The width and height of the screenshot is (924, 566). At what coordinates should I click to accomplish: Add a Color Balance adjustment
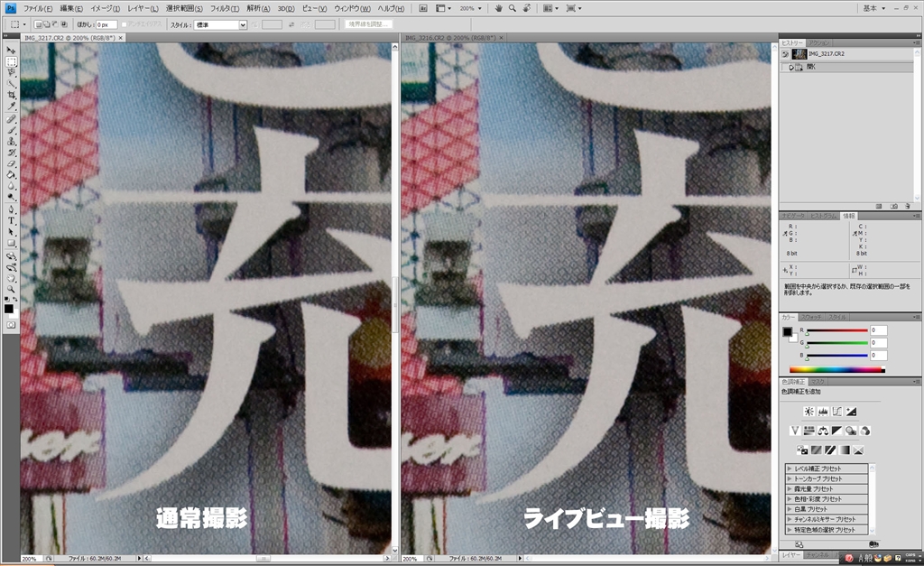click(823, 431)
